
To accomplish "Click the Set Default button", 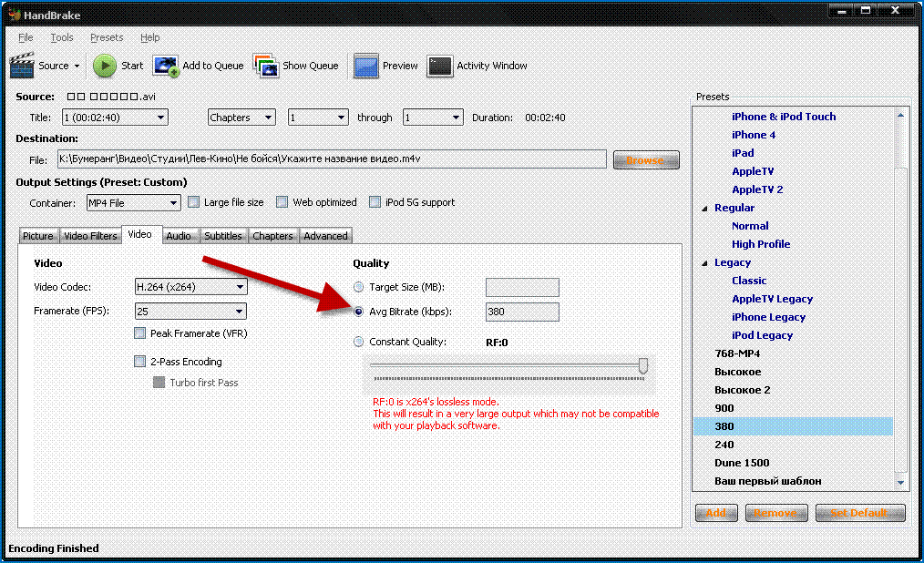I will click(860, 513).
